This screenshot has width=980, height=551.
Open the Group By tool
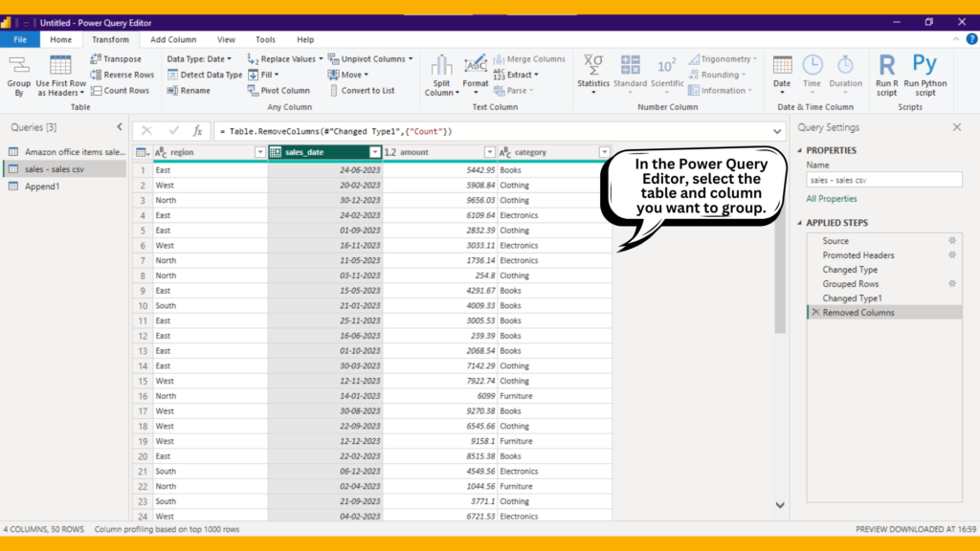coord(19,75)
